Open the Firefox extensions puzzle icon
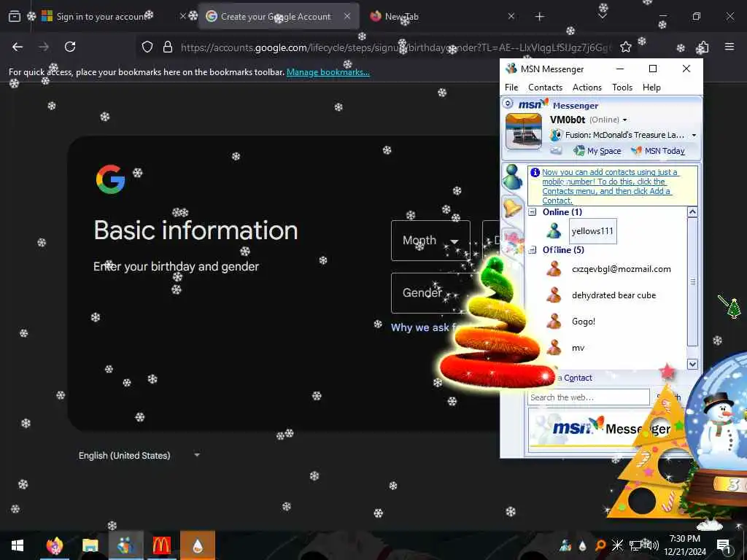Viewport: 747px width, 560px height. coord(703,47)
